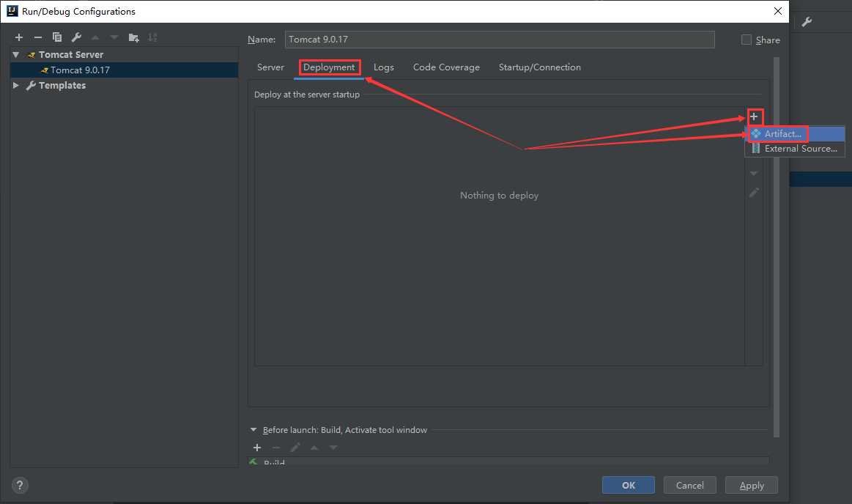Choose Artifact... from popup menu

(795, 133)
